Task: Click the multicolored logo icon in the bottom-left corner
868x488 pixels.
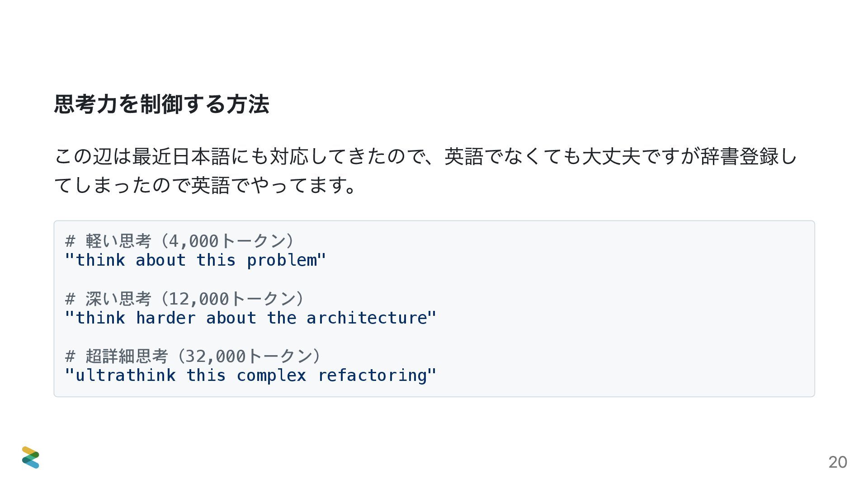Action: tap(31, 457)
